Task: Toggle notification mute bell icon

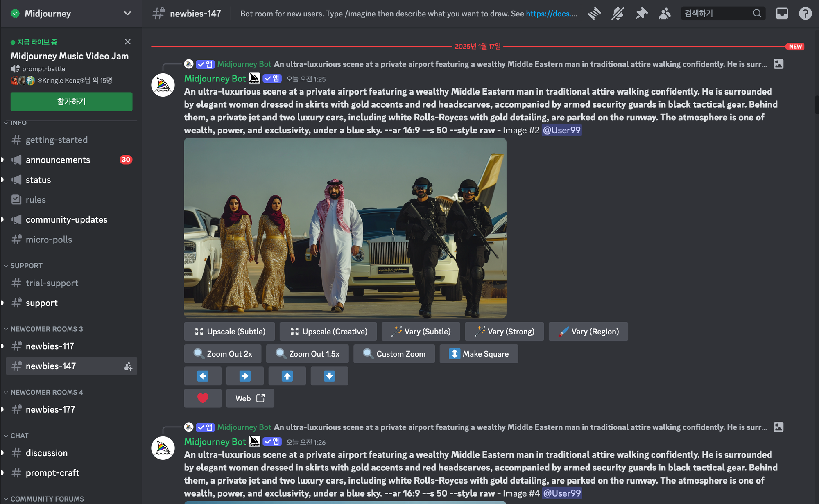Action: [618, 14]
